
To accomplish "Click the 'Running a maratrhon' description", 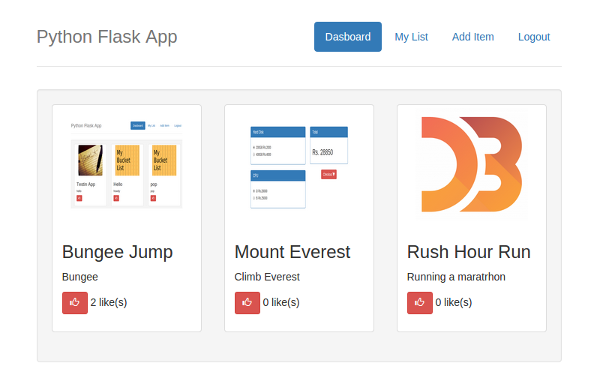I will [x=456, y=277].
